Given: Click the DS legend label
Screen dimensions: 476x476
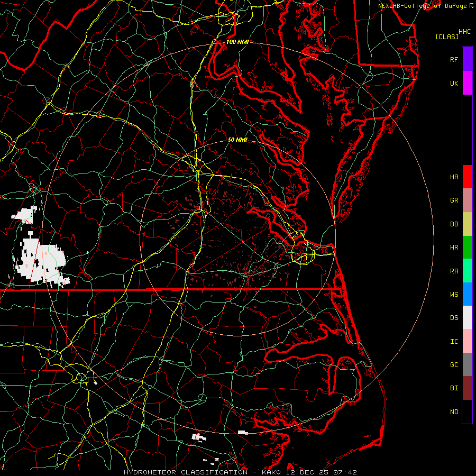Looking at the screenshot, I should 454,318.
